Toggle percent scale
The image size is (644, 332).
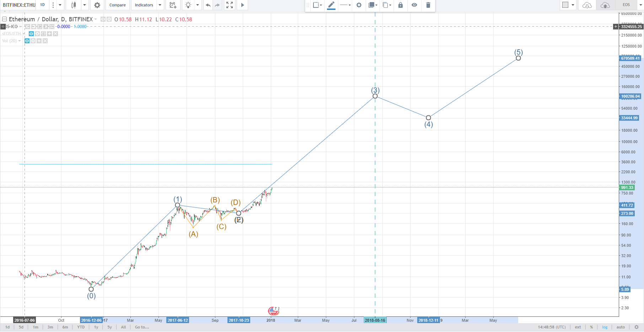tap(591, 327)
